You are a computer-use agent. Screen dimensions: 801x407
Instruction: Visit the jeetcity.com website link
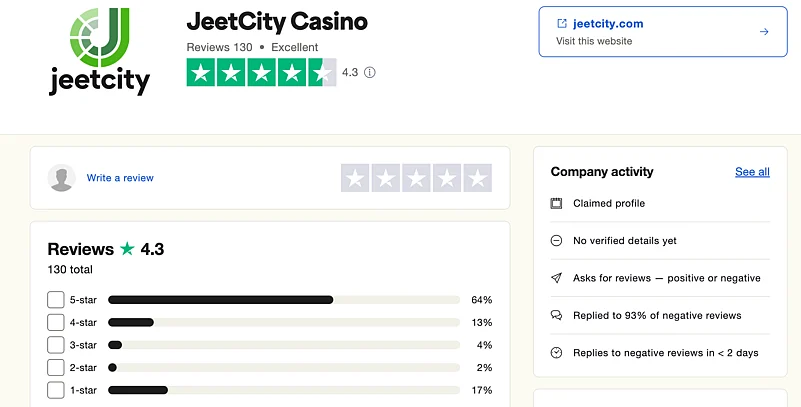[x=608, y=24]
